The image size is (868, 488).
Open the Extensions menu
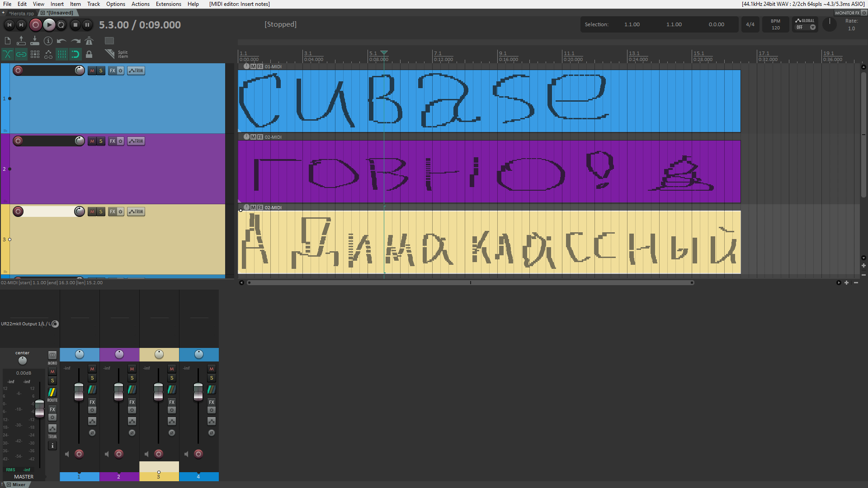pos(169,4)
